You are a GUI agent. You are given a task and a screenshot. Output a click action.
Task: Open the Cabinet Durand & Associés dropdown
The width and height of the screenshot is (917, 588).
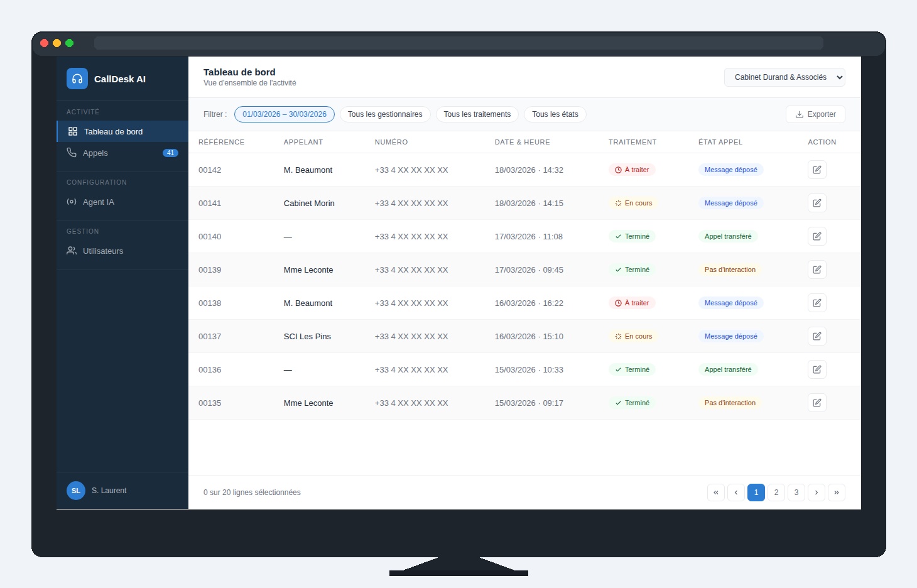pyautogui.click(x=784, y=77)
